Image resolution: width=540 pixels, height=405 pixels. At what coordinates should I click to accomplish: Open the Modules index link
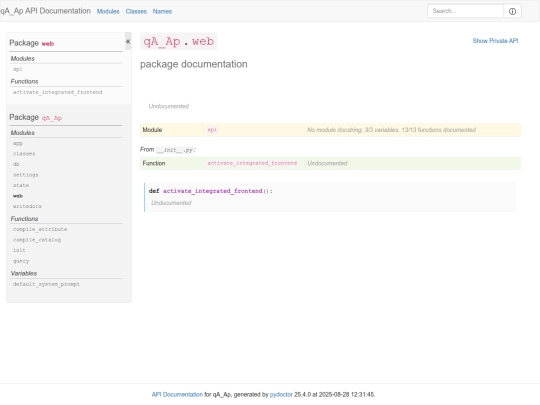[x=108, y=11]
